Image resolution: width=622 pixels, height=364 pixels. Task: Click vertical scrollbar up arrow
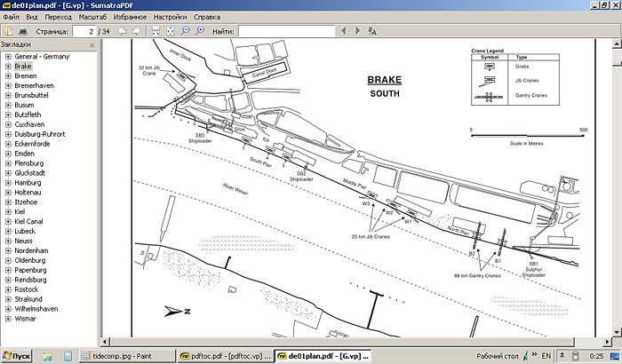[x=617, y=44]
